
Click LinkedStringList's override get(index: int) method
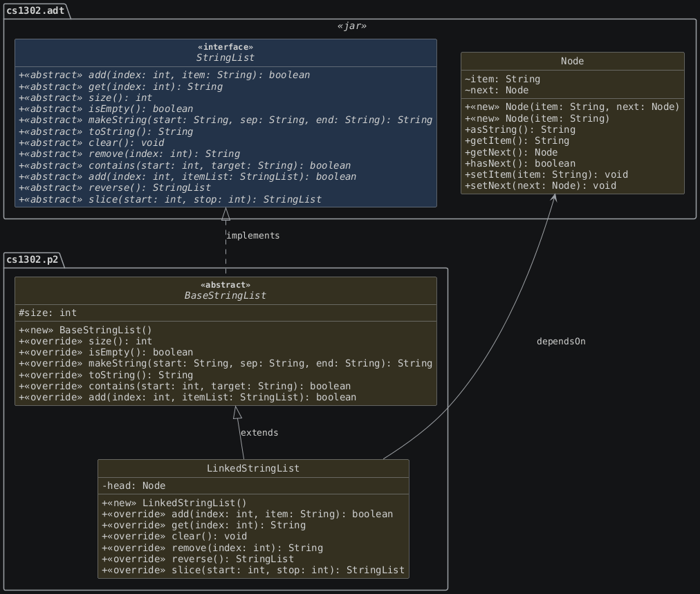203,526
